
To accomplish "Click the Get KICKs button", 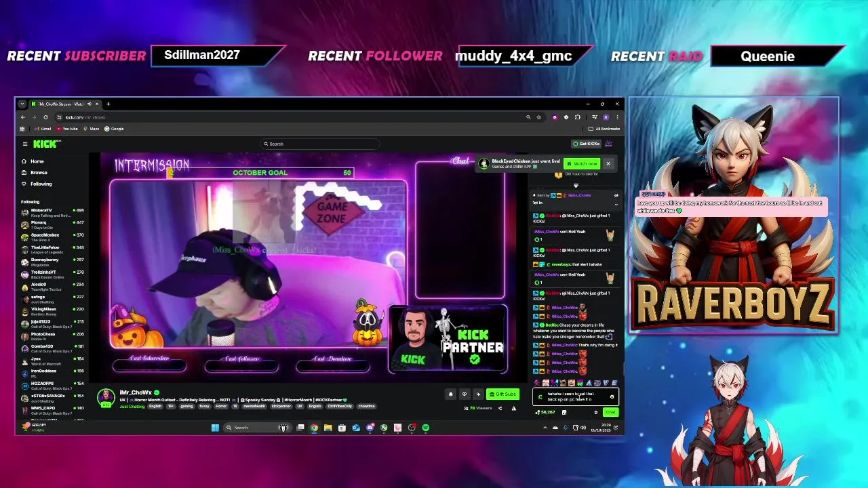I will tap(586, 144).
